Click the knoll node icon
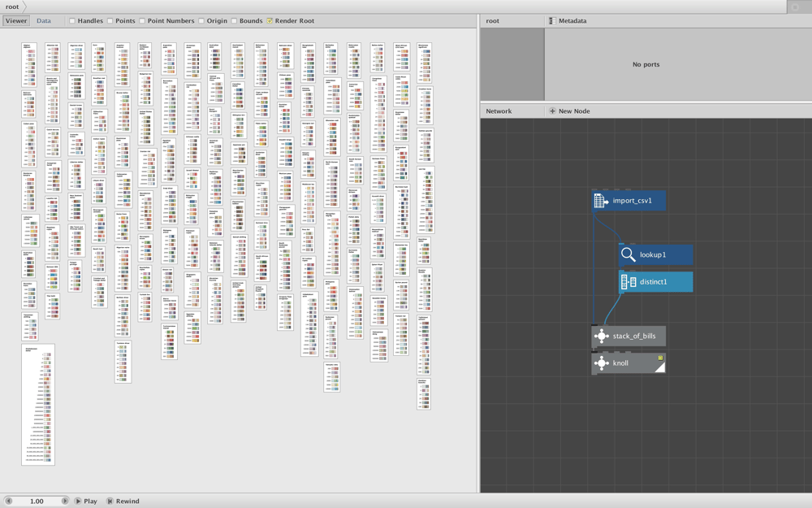 (x=601, y=363)
